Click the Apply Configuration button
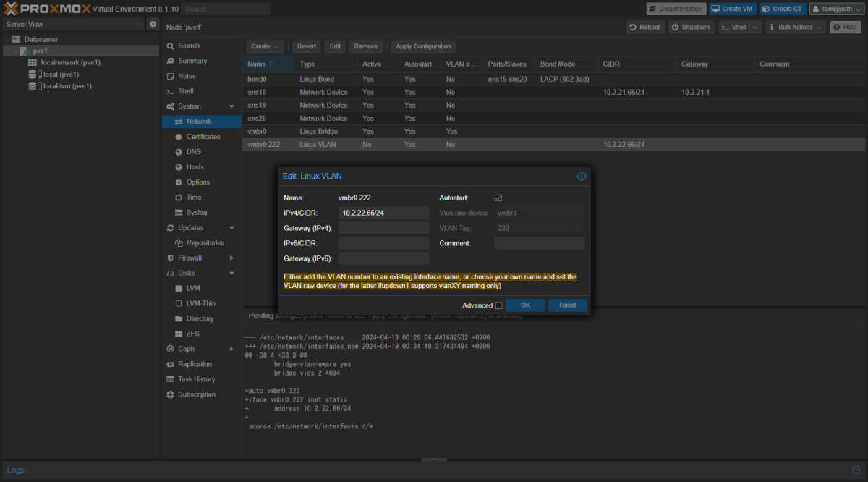This screenshot has height=482, width=868. 423,46
